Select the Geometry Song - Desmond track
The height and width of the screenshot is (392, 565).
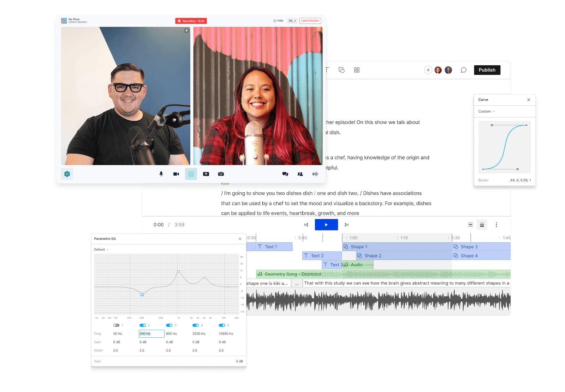coord(383,274)
